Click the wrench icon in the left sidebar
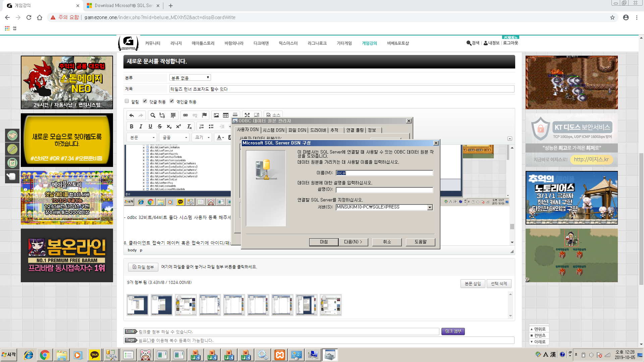 coord(12,149)
